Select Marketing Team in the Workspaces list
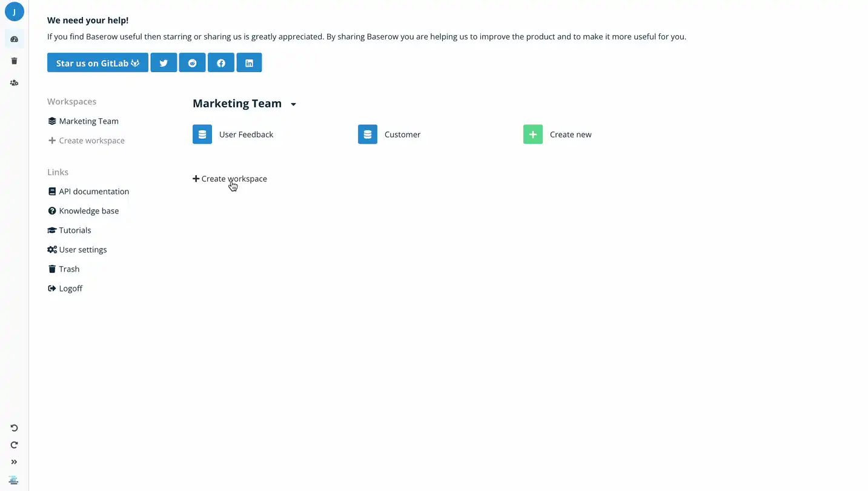868x491 pixels. (x=88, y=121)
